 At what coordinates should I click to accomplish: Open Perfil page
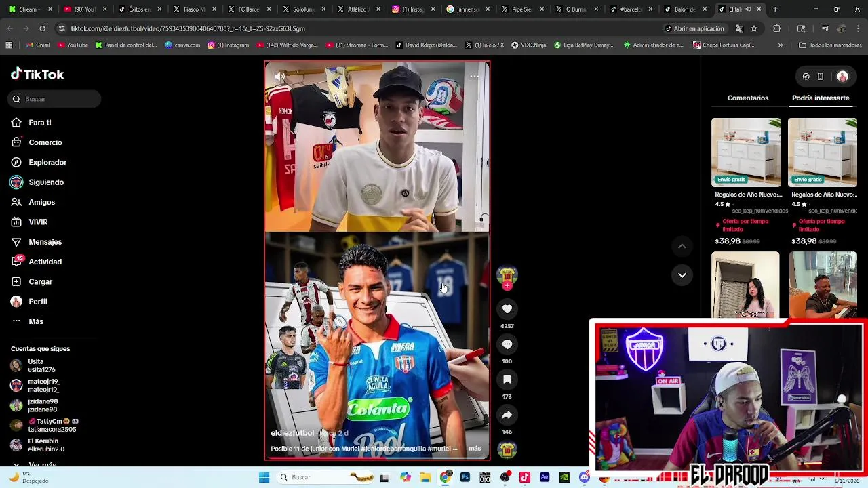point(29,302)
